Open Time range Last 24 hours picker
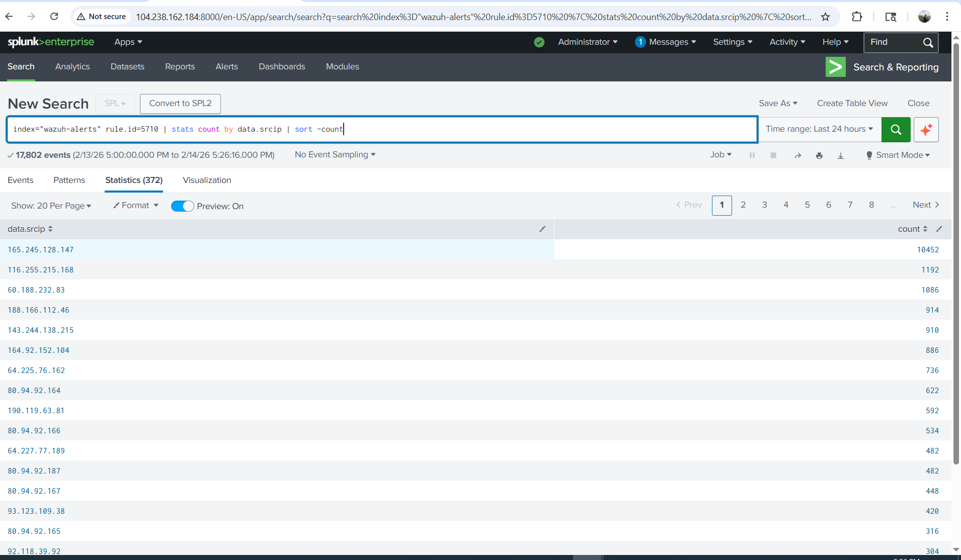961x560 pixels. [820, 129]
